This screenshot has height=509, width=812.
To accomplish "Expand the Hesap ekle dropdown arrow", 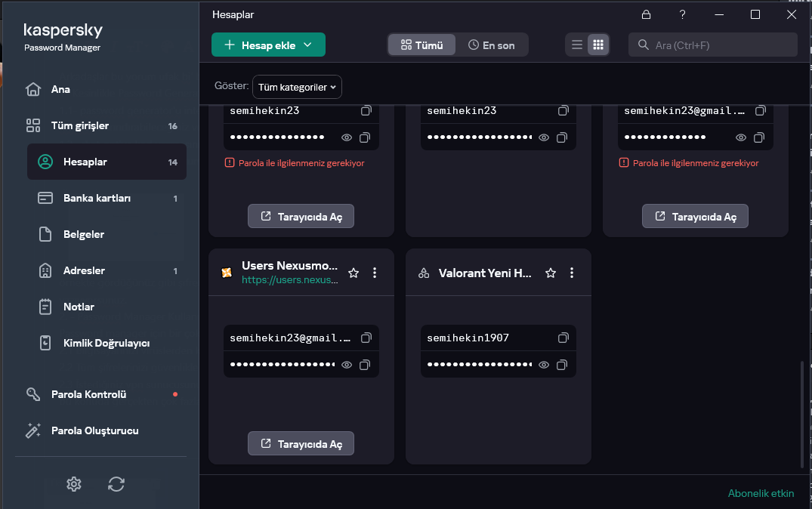I will pos(307,45).
